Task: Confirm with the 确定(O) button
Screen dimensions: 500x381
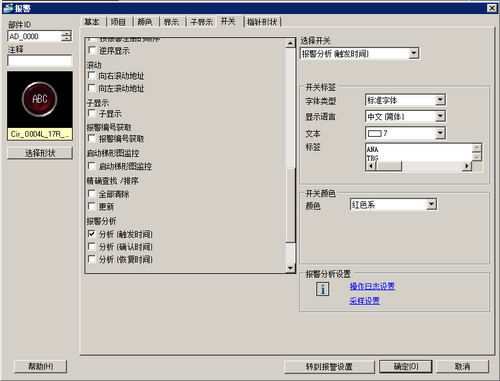Action: [x=406, y=367]
